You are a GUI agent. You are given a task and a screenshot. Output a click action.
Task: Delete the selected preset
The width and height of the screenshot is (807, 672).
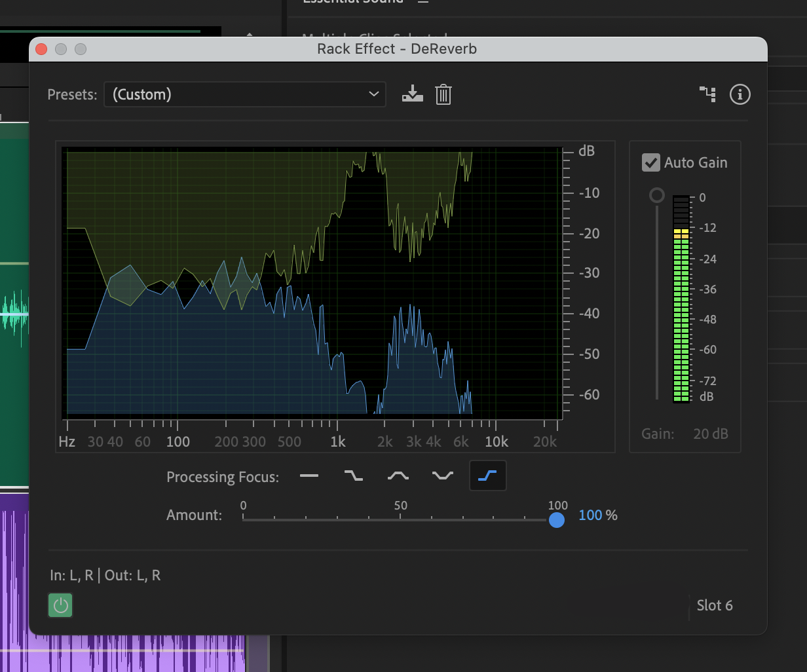[x=443, y=94]
